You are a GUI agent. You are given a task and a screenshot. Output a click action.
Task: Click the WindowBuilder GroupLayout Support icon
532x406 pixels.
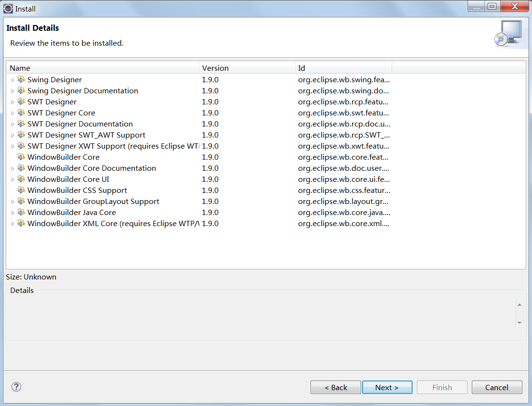pos(21,201)
